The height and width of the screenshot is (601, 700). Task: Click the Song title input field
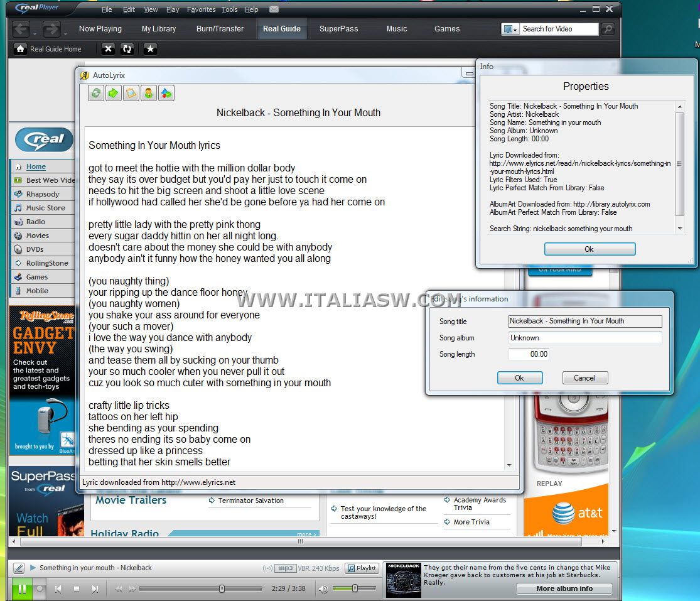(585, 321)
